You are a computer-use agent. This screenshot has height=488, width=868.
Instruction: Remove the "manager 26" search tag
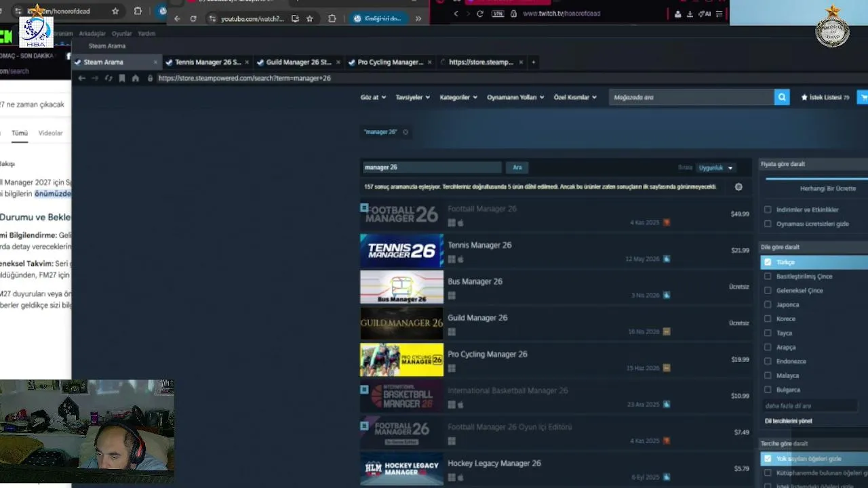406,132
